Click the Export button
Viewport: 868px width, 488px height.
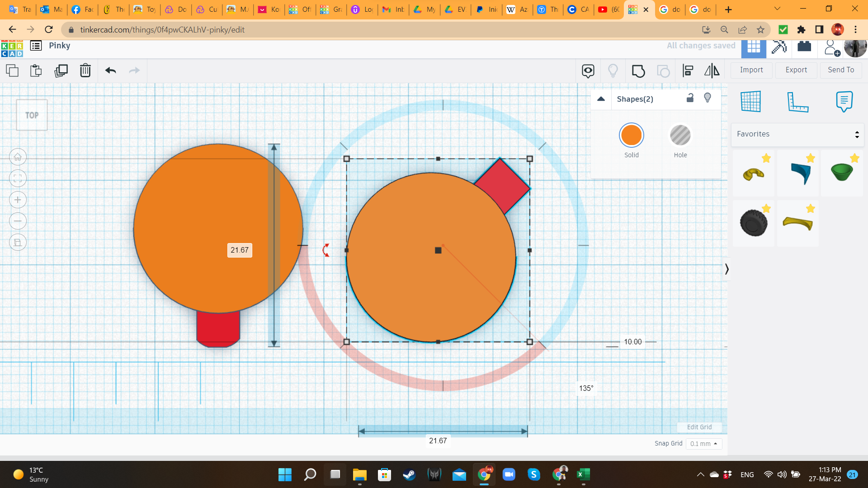[796, 70]
